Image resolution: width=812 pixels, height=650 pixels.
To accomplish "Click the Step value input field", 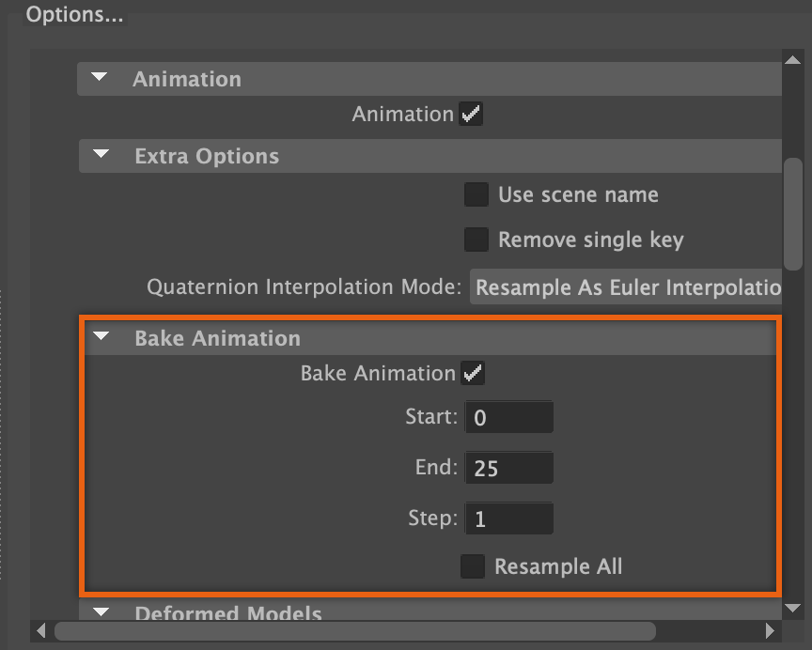I will [x=508, y=518].
